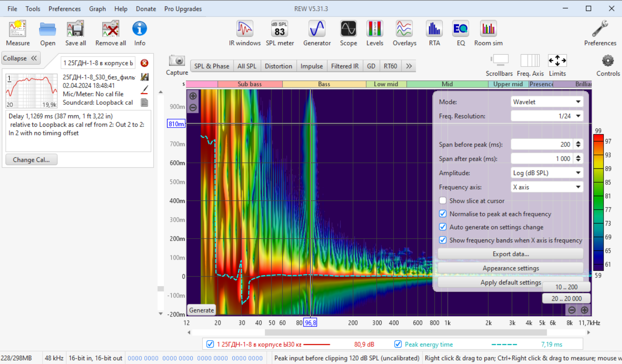Image resolution: width=622 pixels, height=364 pixels.
Task: Uncheck Normalise to peak at each frequency
Action: pyautogui.click(x=443, y=214)
